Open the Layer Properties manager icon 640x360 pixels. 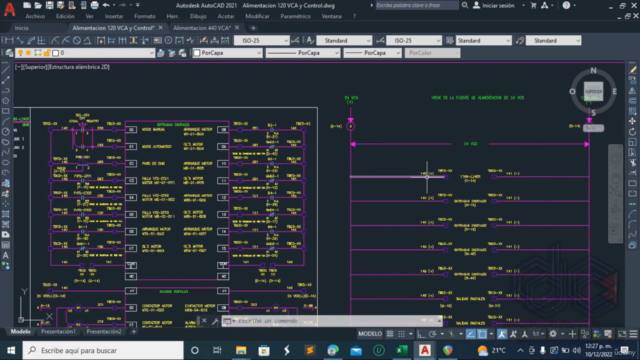coord(9,53)
